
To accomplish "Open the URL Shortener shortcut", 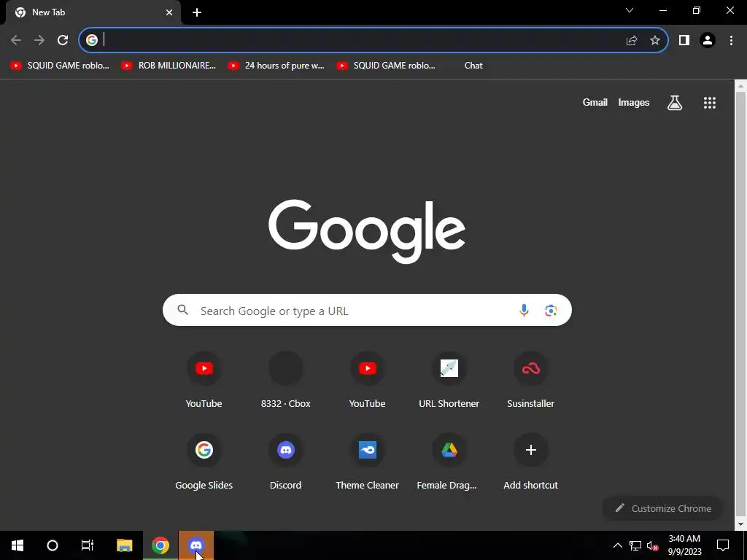I will (449, 379).
